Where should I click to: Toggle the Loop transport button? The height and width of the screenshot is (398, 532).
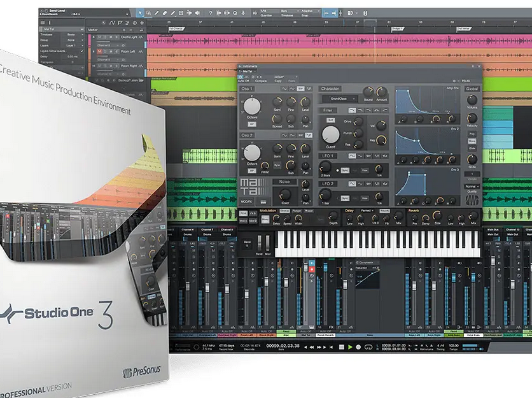368,347
